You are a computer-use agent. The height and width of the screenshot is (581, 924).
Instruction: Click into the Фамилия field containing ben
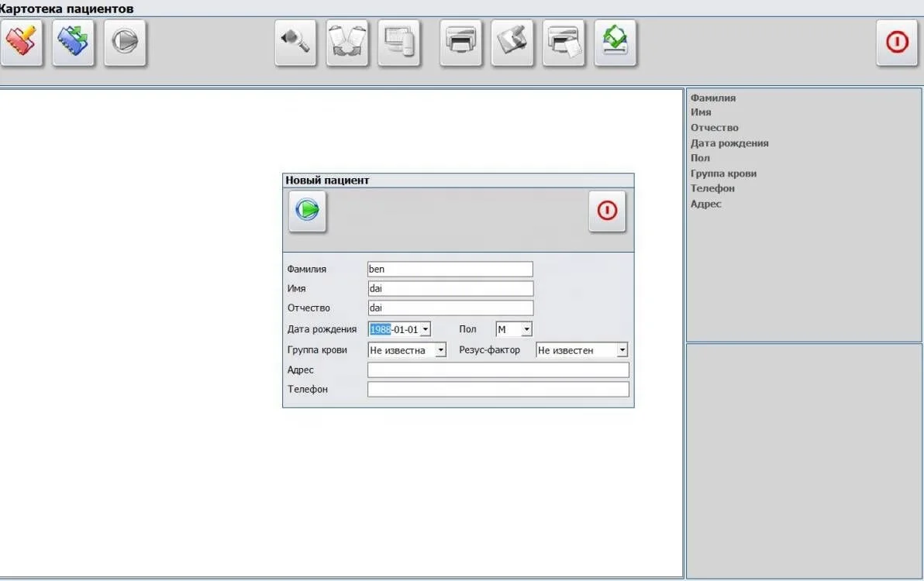coord(450,270)
